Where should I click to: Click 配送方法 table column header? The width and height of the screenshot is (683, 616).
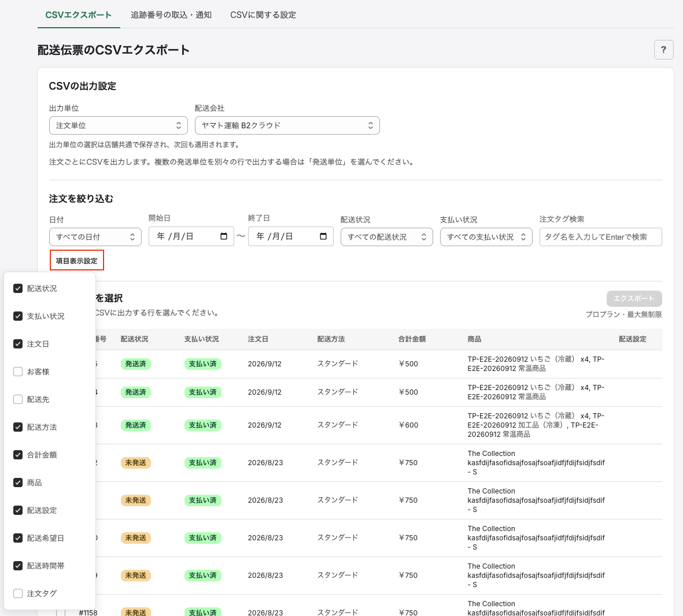[331, 339]
